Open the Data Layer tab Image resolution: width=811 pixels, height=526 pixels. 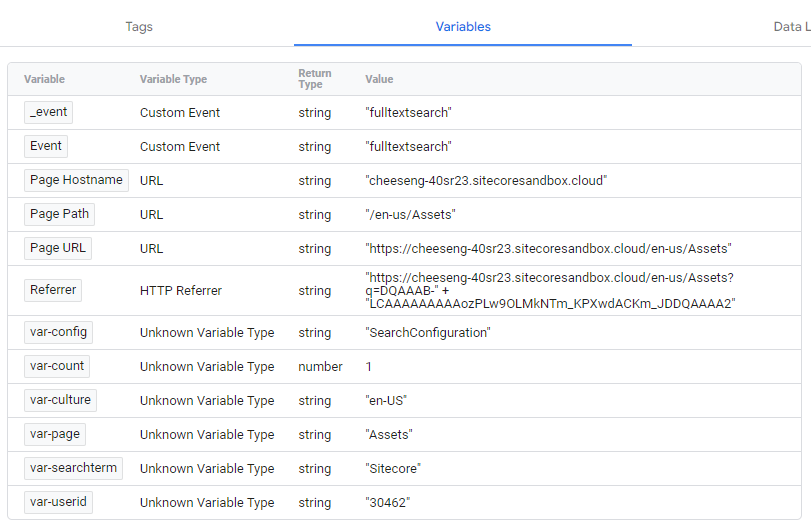(791, 27)
